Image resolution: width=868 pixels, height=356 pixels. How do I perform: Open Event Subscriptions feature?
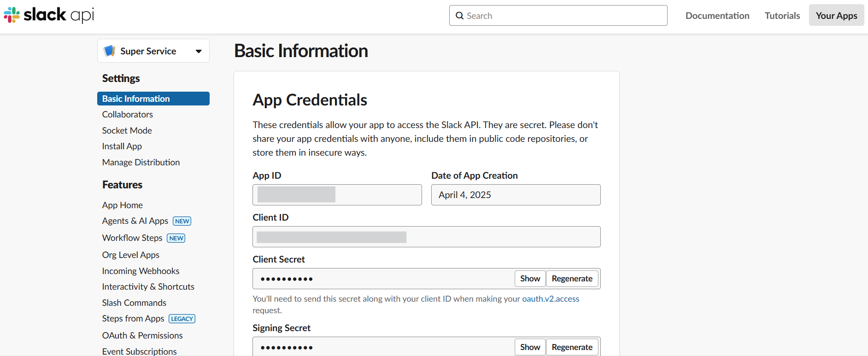140,351
